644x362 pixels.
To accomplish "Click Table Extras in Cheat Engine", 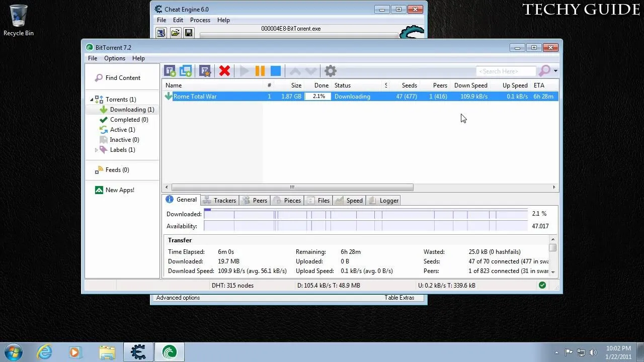I will (399, 298).
